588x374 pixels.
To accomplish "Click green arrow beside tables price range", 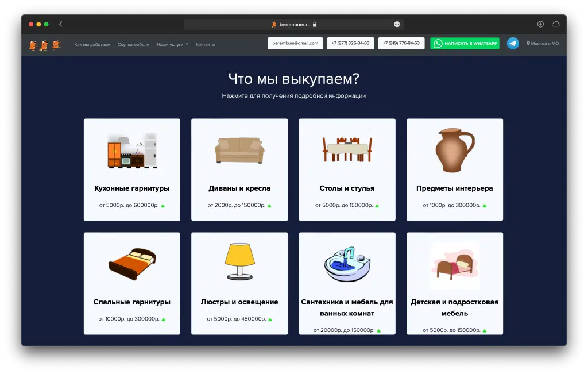I will pyautogui.click(x=377, y=206).
